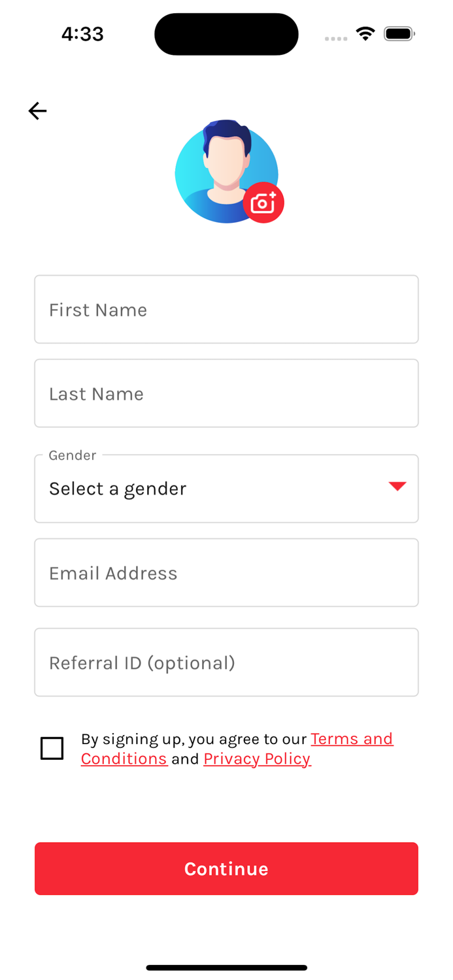453x980 pixels.
Task: Open the Select a gender dropdown
Action: point(226,488)
